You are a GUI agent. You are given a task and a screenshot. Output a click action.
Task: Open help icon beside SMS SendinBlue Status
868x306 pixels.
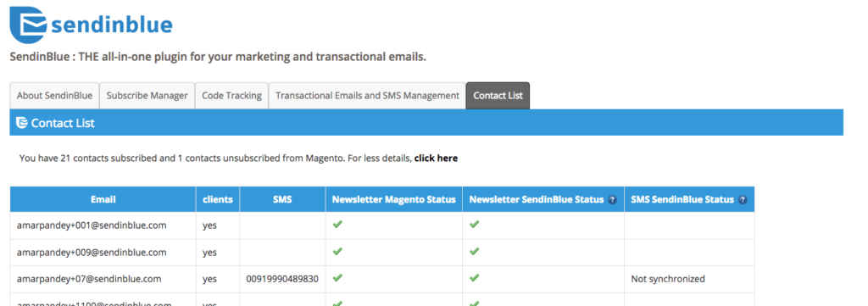click(x=743, y=200)
